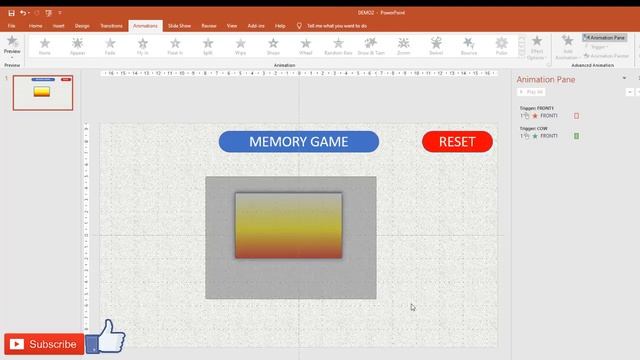The height and width of the screenshot is (360, 640).
Task: Switch to the Insert ribbon tab
Action: point(58,26)
